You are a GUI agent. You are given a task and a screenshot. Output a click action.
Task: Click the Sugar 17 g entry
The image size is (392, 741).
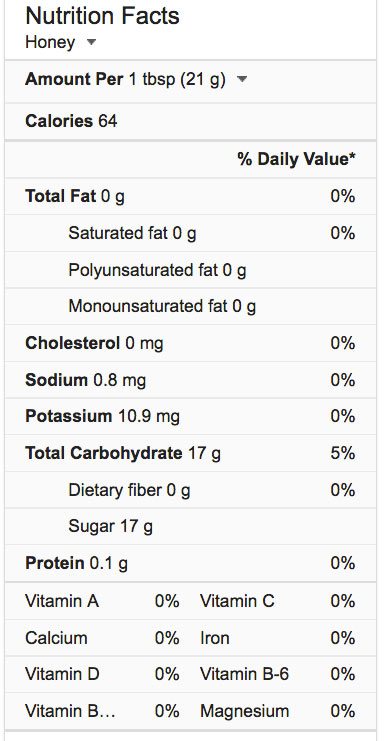pyautogui.click(x=110, y=526)
